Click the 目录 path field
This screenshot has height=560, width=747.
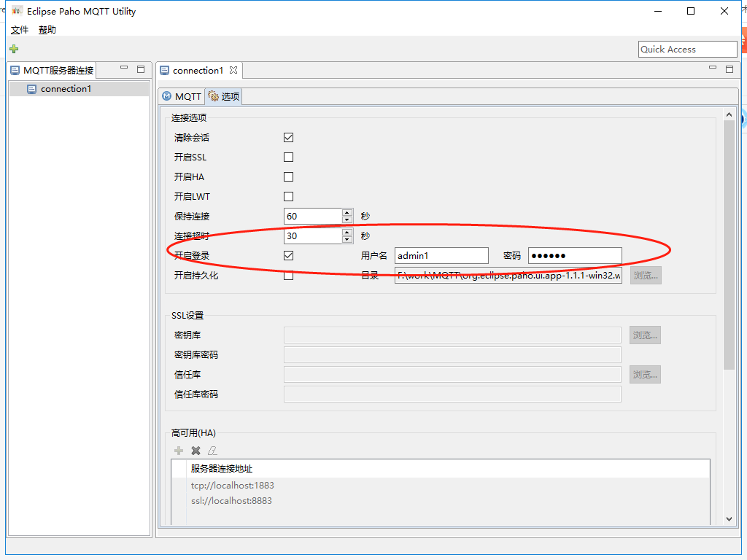508,275
